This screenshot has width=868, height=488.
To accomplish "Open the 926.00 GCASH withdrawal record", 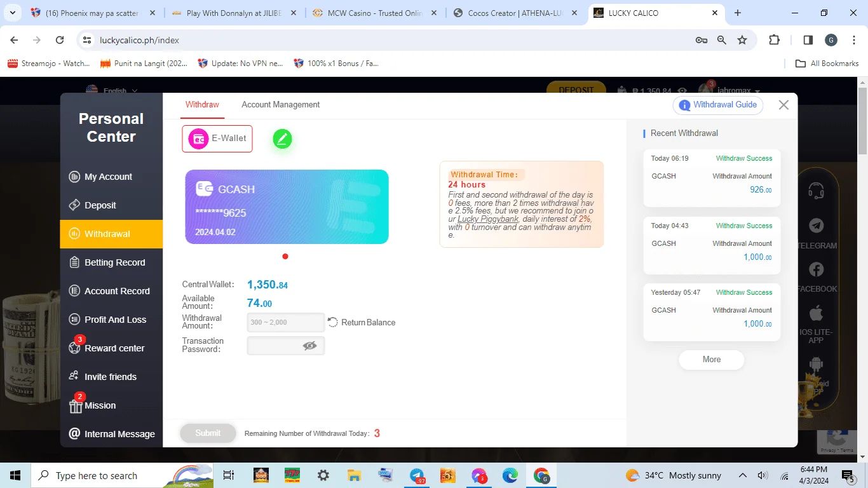I will click(x=712, y=178).
